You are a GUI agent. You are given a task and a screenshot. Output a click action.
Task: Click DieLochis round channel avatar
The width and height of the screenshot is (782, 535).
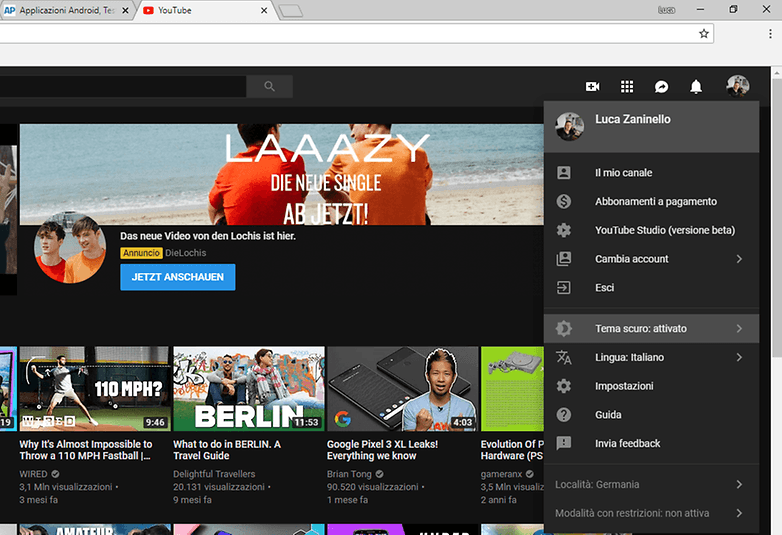70,248
